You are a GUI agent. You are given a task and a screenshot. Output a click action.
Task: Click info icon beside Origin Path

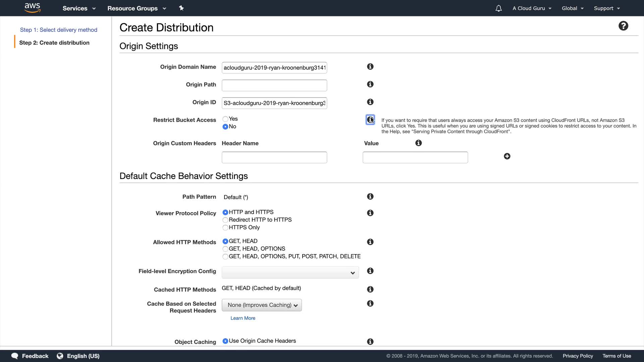(x=370, y=84)
